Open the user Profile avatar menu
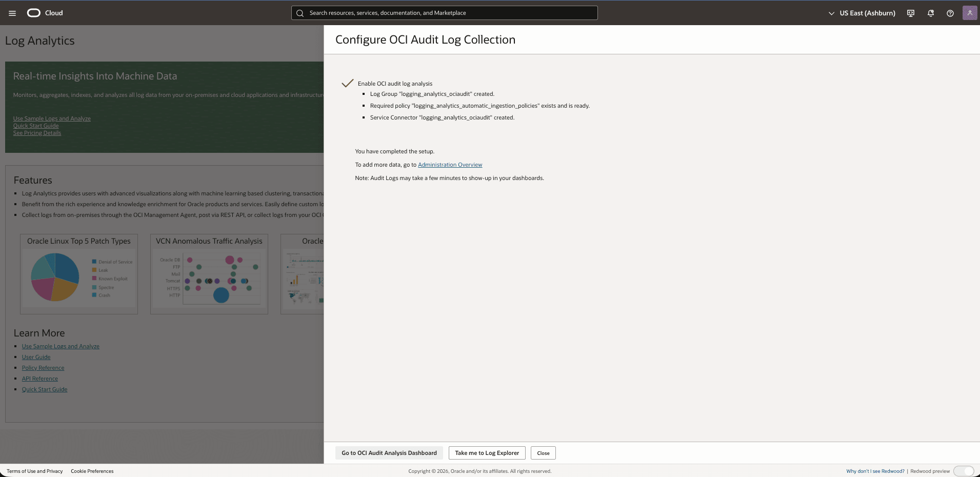The image size is (980, 477). coord(969,13)
